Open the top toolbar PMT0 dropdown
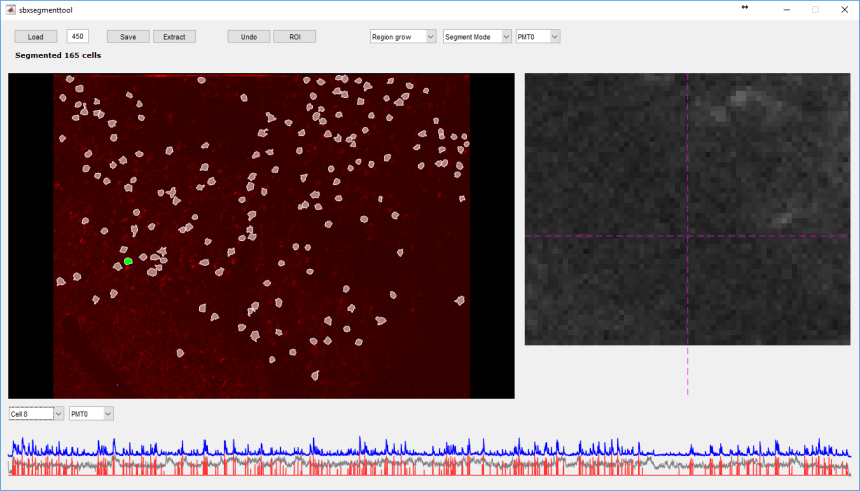Viewport: 860px width, 491px height. coord(537,37)
